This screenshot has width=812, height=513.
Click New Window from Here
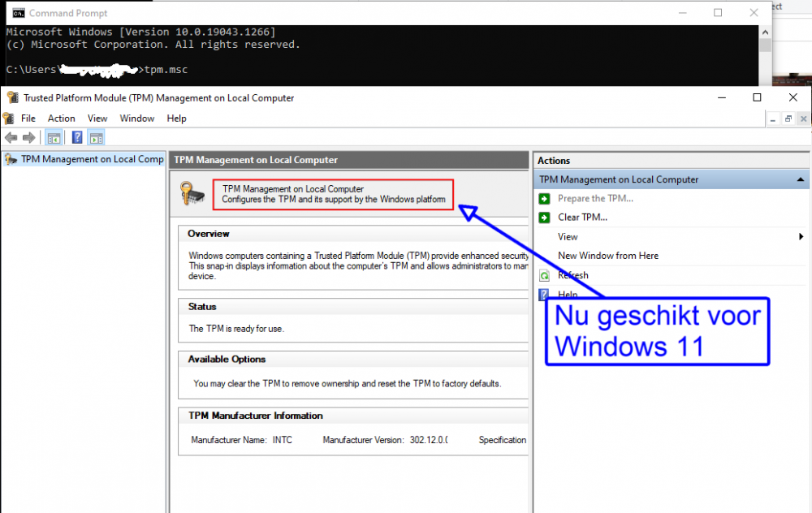click(608, 256)
